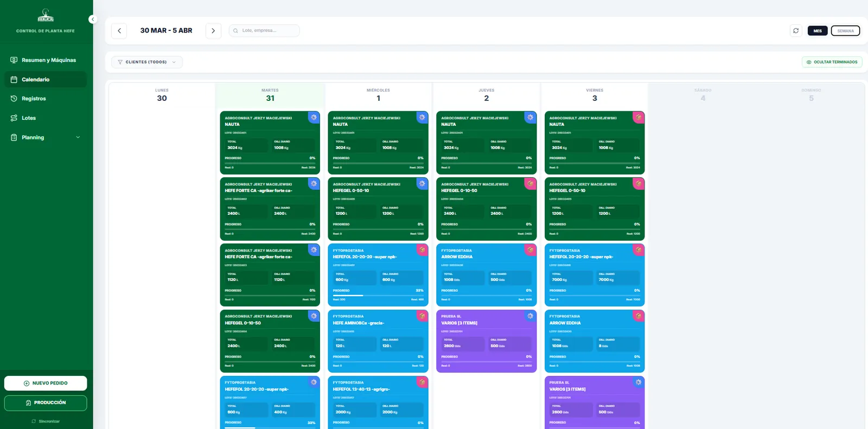
Task: Click the Nuevo Pedido button
Action: [x=46, y=383]
